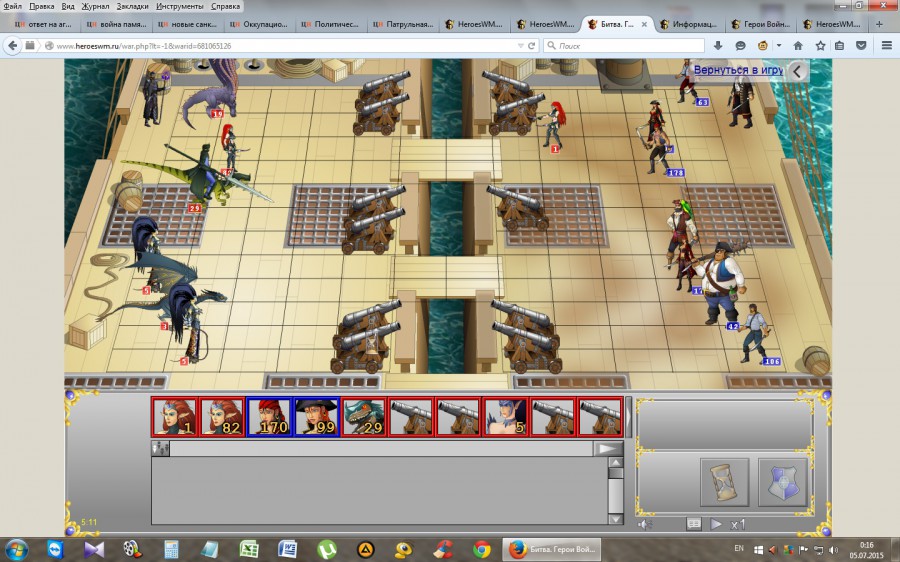The height and width of the screenshot is (562, 900).
Task: Click the Pocket toolbar icon
Action: (x=861, y=45)
